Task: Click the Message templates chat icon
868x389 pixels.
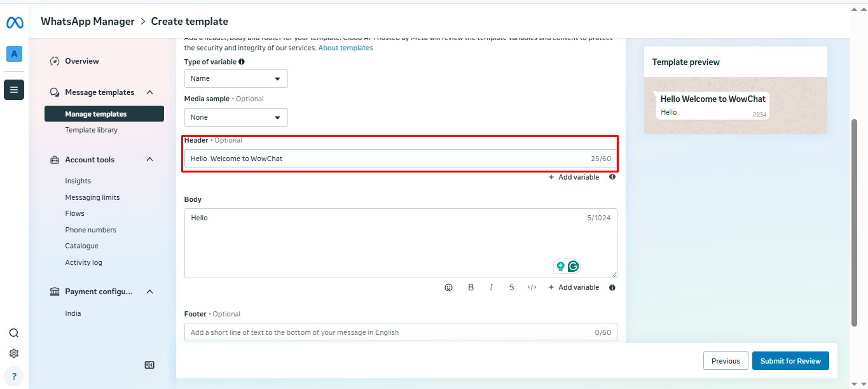Action: pyautogui.click(x=55, y=92)
